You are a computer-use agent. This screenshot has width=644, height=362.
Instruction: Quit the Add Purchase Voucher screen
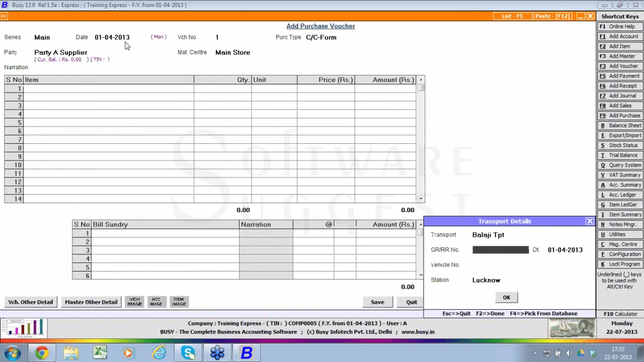[408, 302]
